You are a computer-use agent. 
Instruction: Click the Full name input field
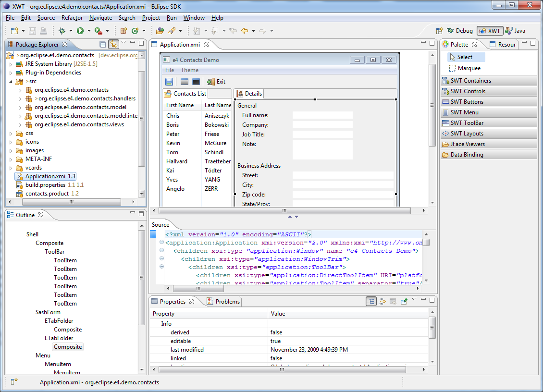coord(322,115)
